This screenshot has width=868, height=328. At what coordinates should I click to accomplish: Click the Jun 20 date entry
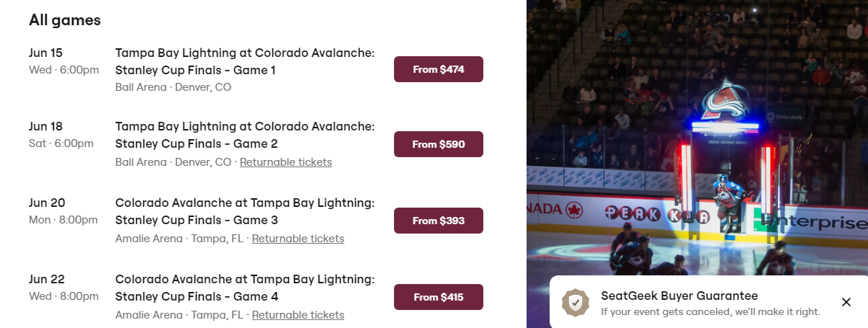[48, 203]
